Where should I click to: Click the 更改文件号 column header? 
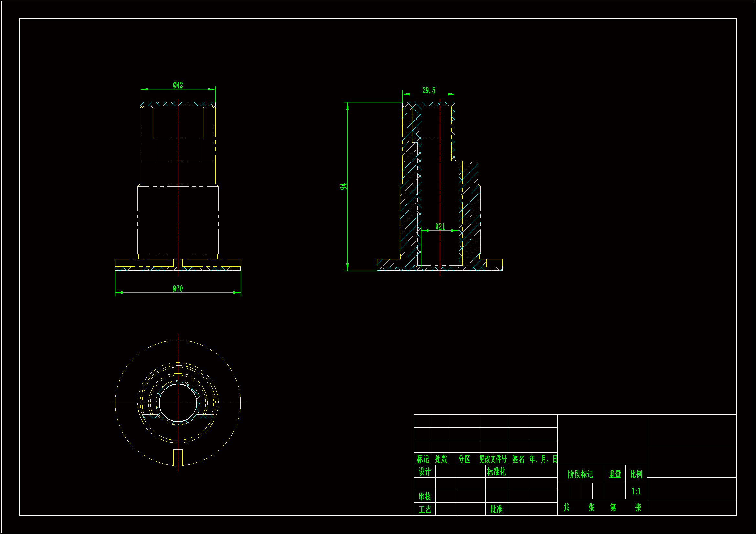coord(492,459)
